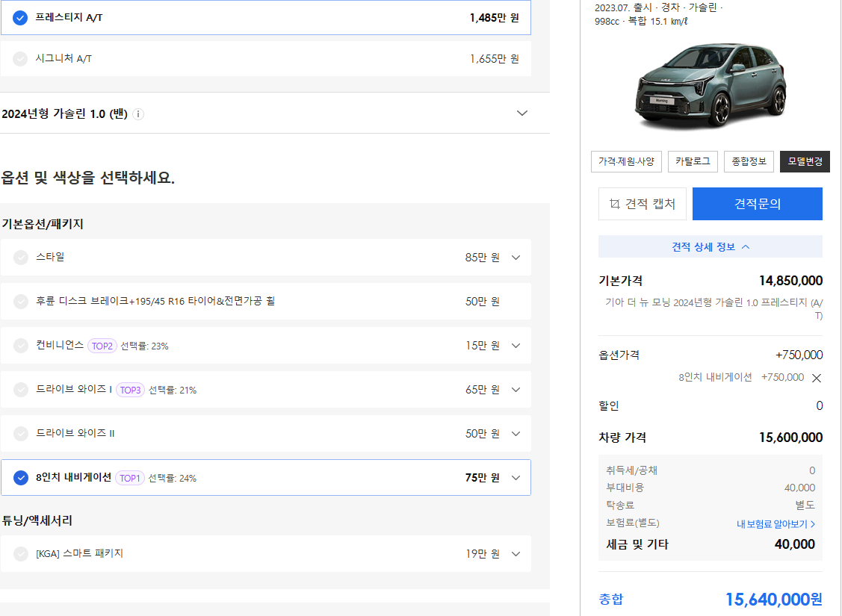Click the 세금 및 기타 40,000 value
842x616 pixels.
pos(794,544)
